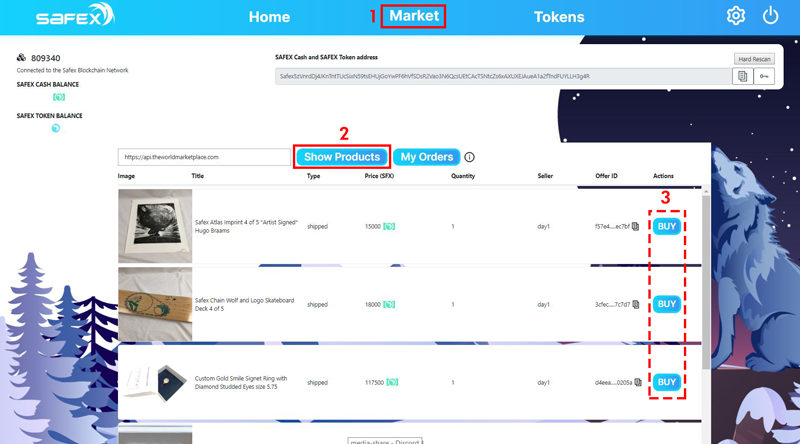This screenshot has width=800, height=444.
Task: Open the skateboard deck thumbnail
Action: pyautogui.click(x=155, y=304)
